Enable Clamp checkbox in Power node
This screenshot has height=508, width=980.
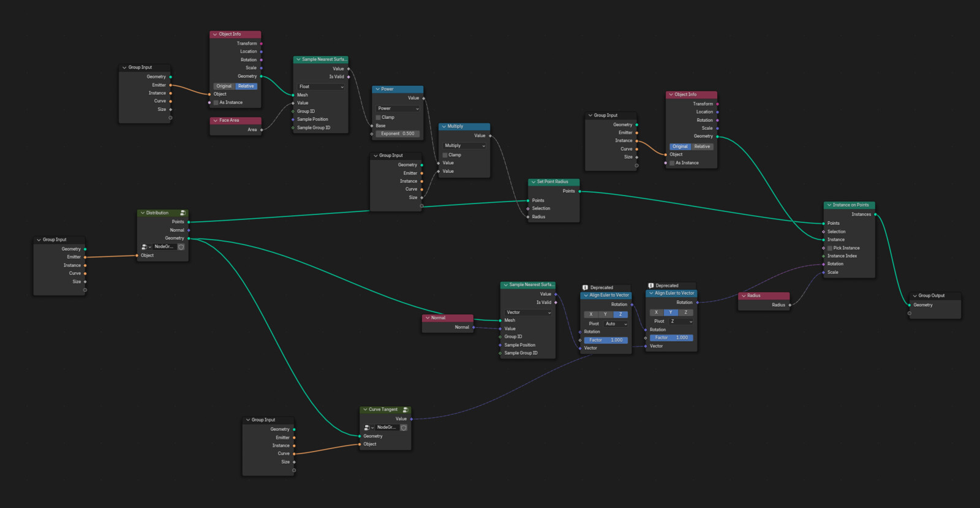tap(379, 117)
